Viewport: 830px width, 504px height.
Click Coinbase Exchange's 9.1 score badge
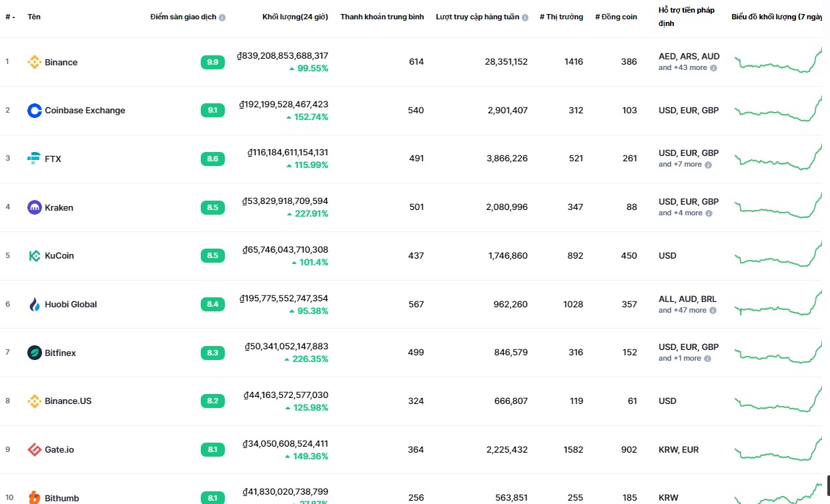213,111
